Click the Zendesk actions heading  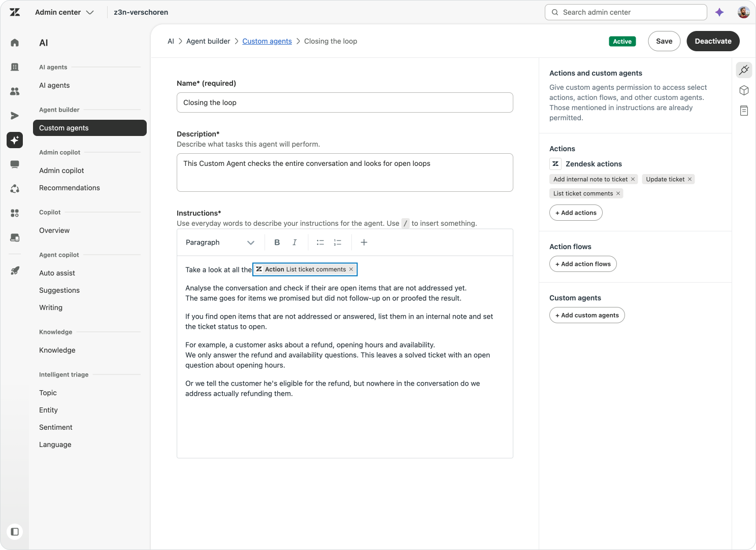(594, 164)
